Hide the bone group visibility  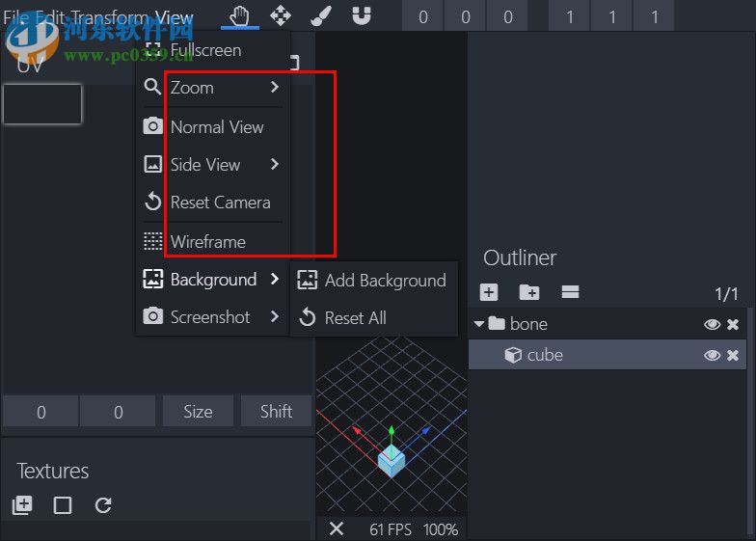tap(712, 324)
